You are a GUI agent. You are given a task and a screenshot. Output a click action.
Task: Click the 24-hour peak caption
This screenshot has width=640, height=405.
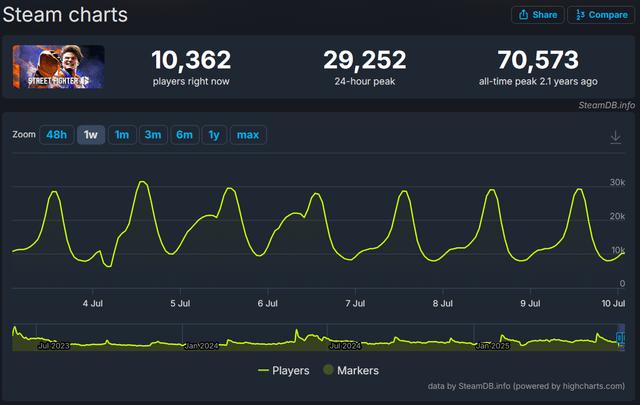click(x=365, y=82)
